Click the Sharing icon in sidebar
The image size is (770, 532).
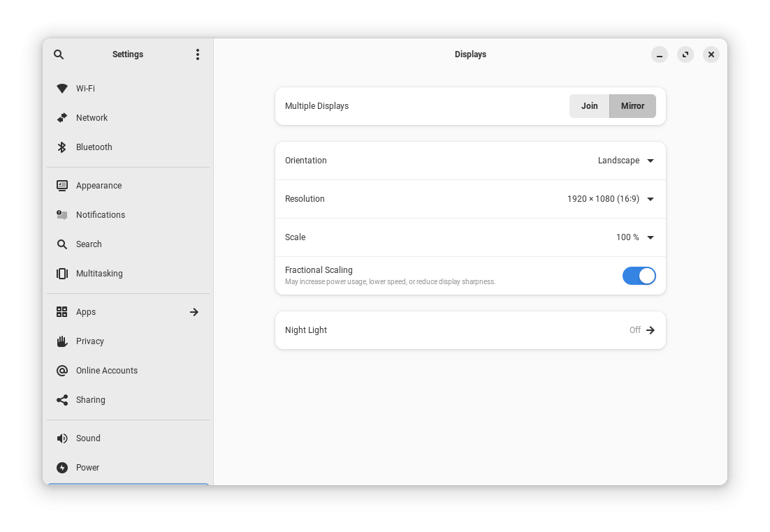tap(62, 400)
